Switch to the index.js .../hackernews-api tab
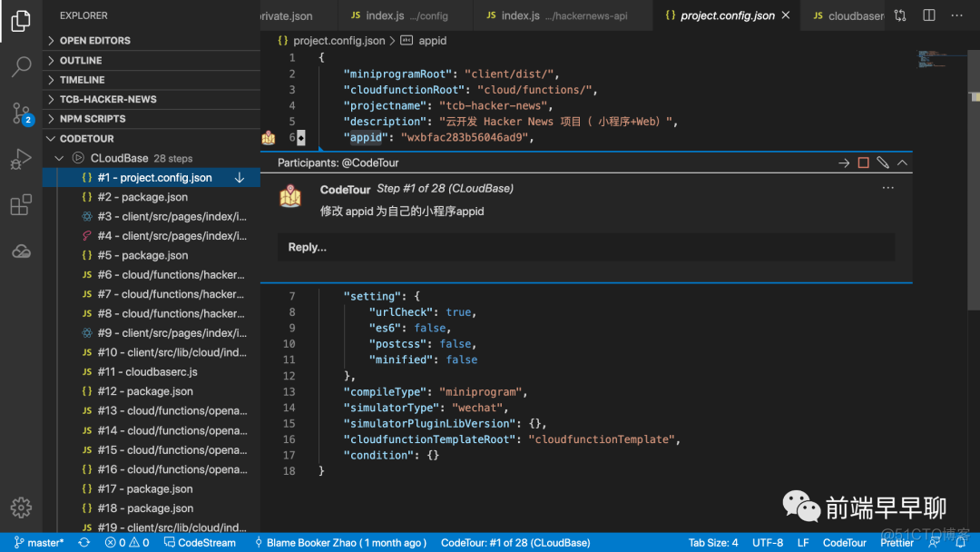Viewport: 980px width, 552px height. pyautogui.click(x=563, y=15)
